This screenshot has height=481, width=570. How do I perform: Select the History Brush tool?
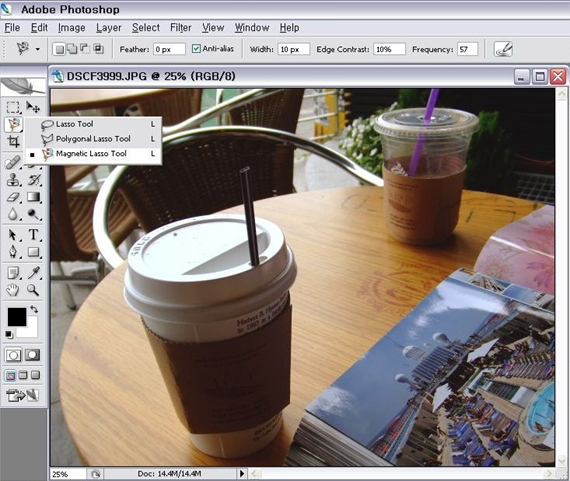tap(34, 180)
